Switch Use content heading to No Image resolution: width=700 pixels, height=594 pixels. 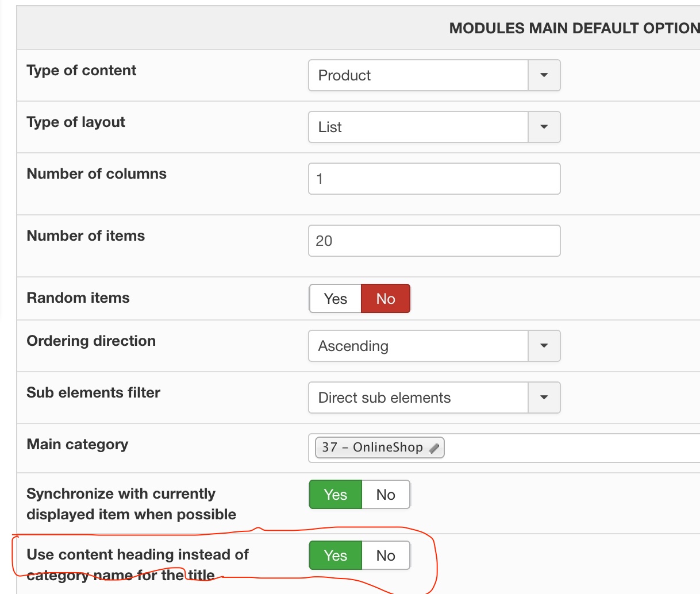tap(386, 556)
